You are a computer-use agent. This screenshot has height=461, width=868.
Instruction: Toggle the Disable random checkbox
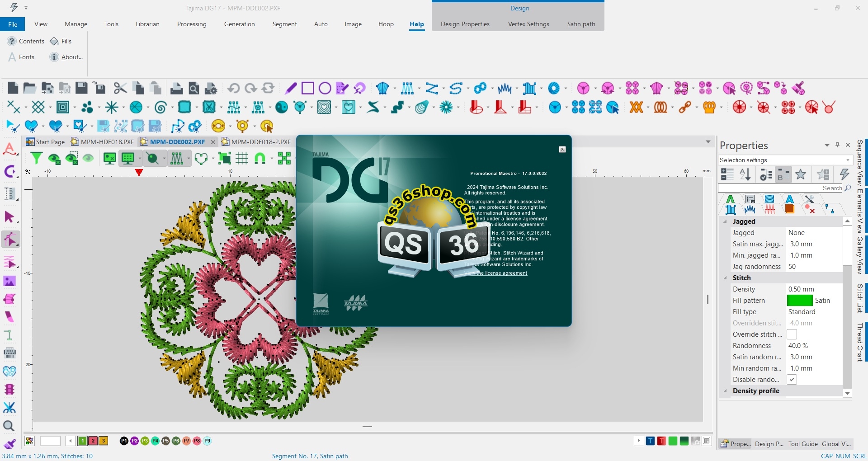coord(792,380)
